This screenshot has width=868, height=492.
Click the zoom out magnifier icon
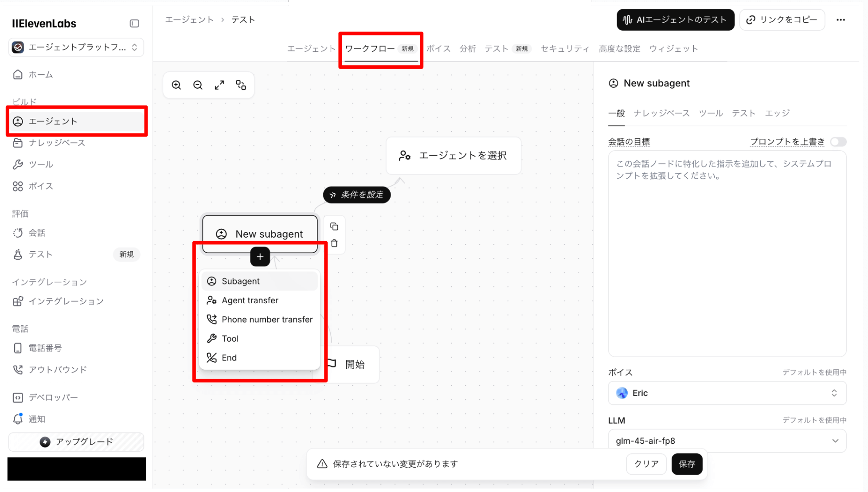pyautogui.click(x=198, y=85)
